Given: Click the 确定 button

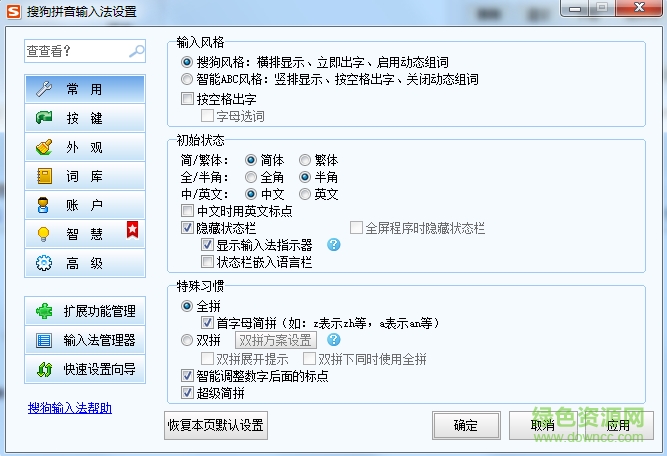Looking at the screenshot, I should pos(465,425).
